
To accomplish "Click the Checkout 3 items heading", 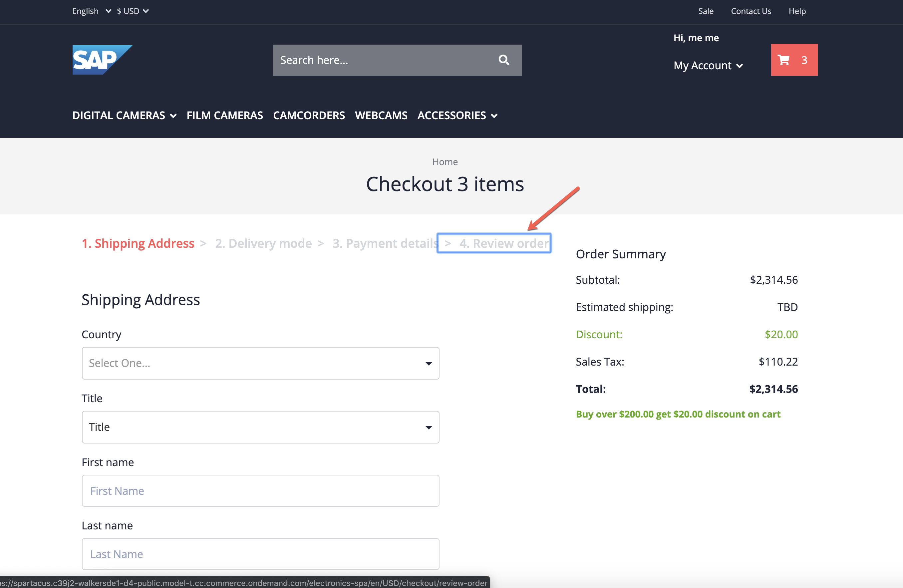I will pos(445,184).
